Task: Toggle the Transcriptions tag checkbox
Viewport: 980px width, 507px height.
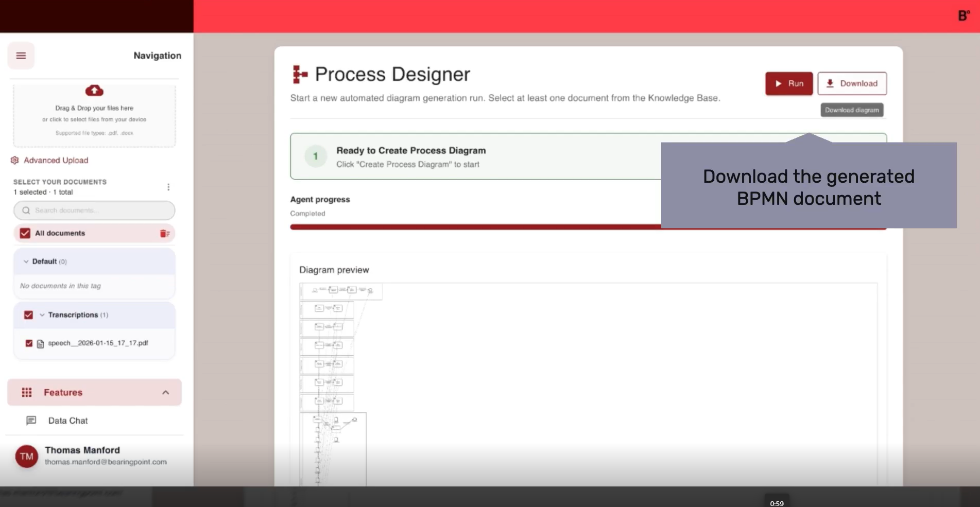Action: tap(29, 315)
